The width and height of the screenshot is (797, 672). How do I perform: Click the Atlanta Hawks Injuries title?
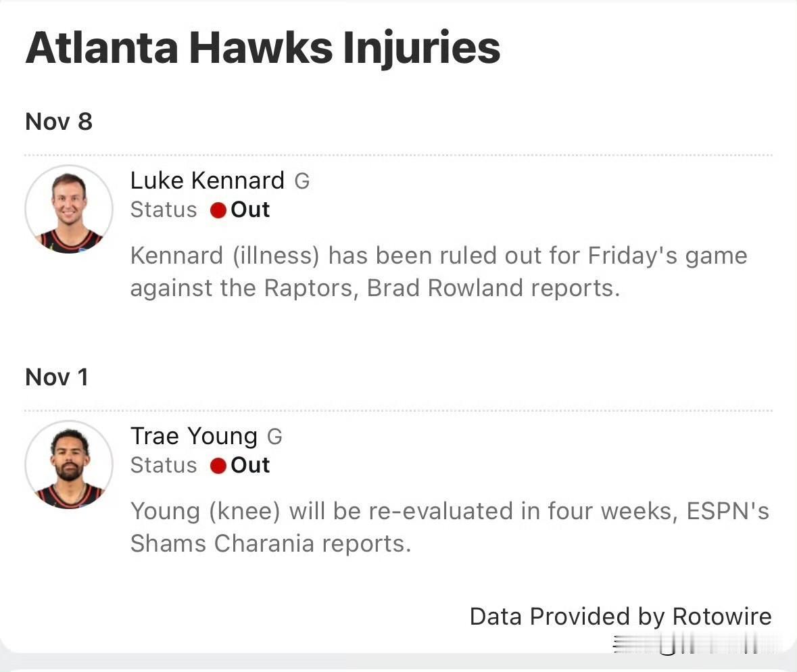tap(263, 47)
